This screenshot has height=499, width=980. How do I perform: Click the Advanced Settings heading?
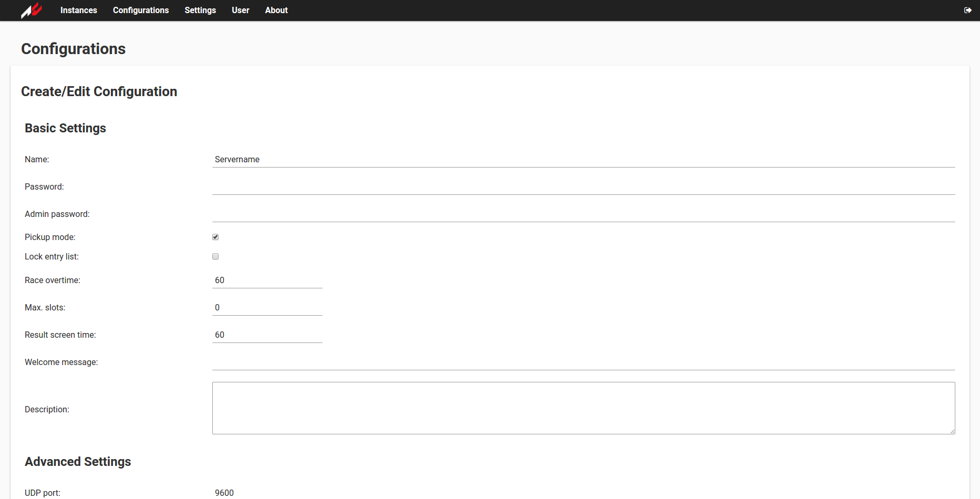pyautogui.click(x=78, y=462)
